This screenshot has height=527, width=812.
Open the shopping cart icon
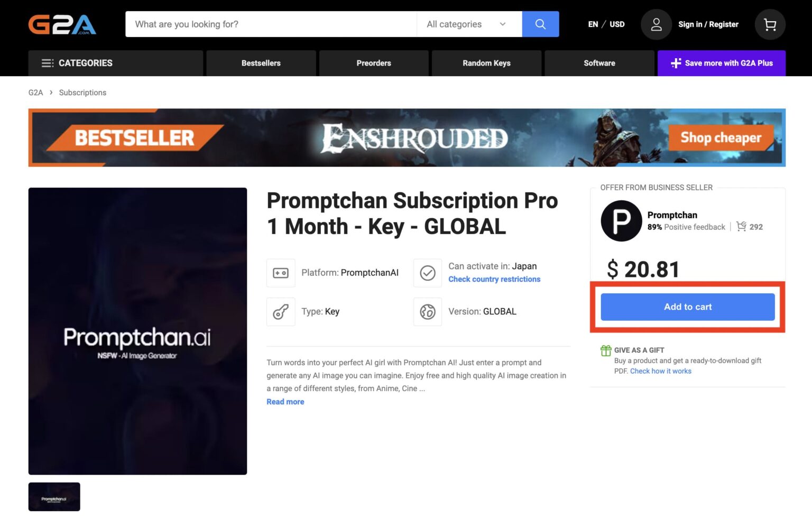point(770,24)
